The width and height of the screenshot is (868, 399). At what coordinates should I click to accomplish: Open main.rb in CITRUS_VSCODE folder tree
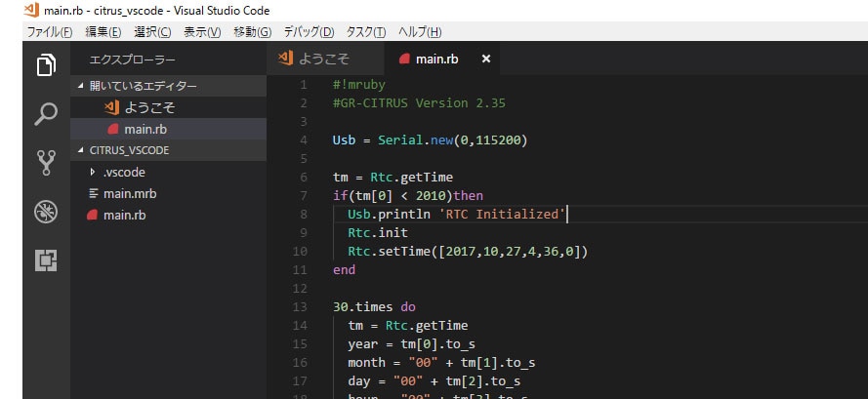168,216
